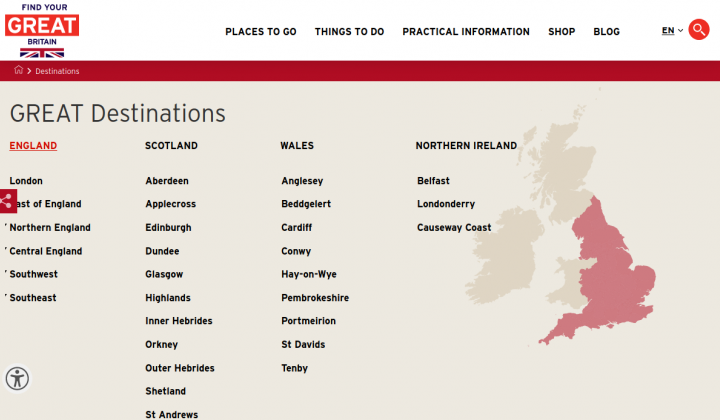Open the Blog menu item
This screenshot has width=720, height=420.
(607, 32)
